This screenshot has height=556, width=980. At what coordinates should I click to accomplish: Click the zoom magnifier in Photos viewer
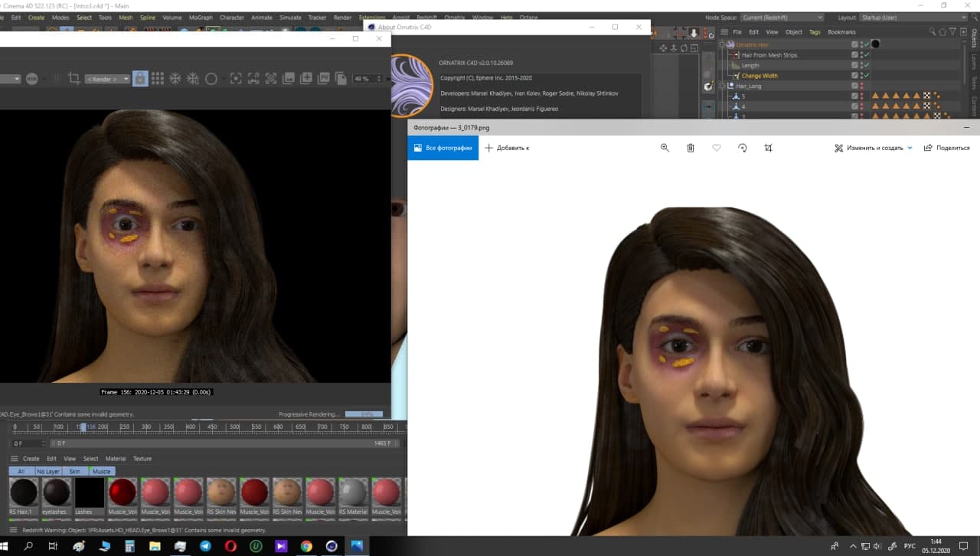pos(665,148)
